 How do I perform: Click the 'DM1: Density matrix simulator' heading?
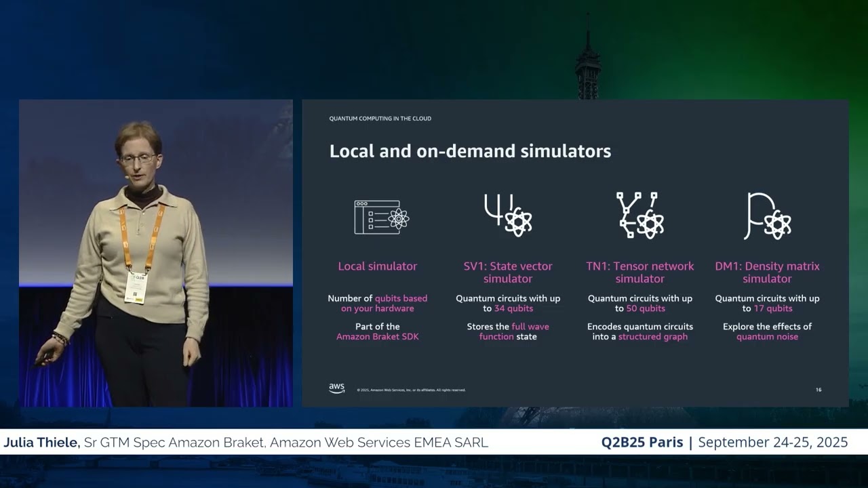pos(768,272)
